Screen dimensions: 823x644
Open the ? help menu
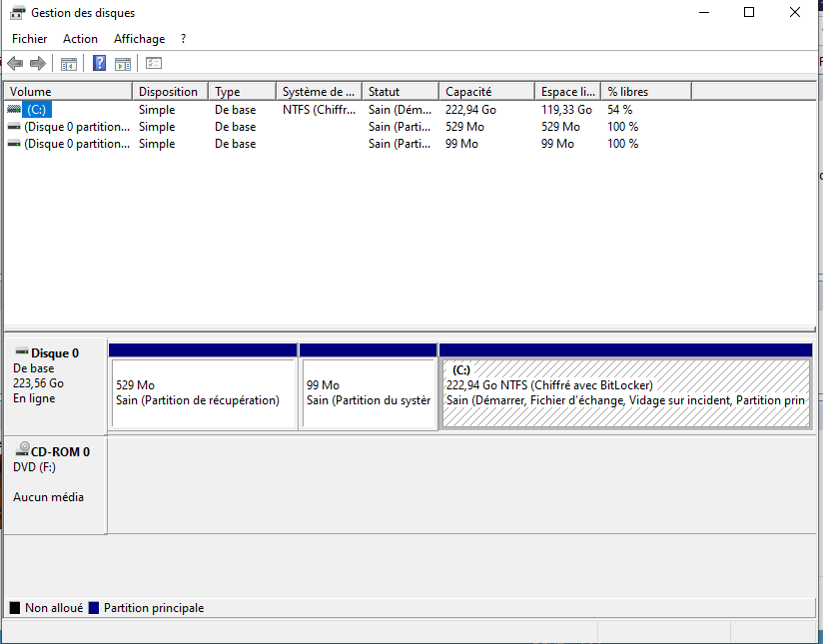coord(183,39)
